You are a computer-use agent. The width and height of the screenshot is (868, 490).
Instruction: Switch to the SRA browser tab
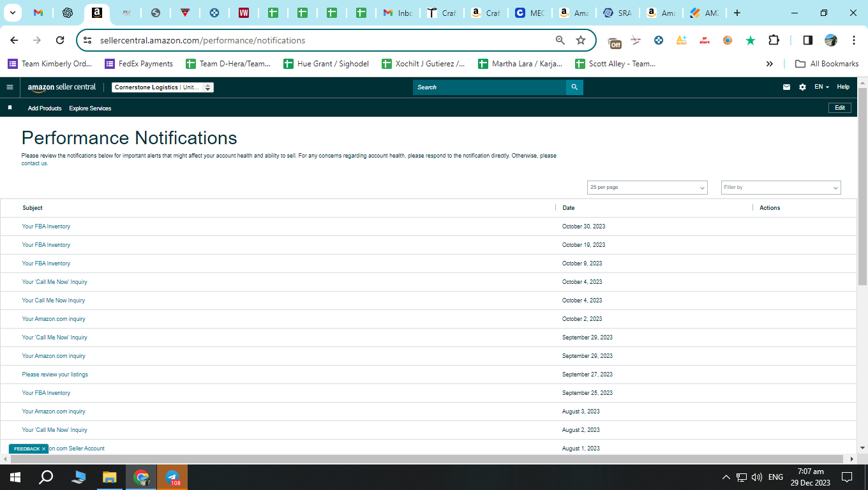[617, 13]
